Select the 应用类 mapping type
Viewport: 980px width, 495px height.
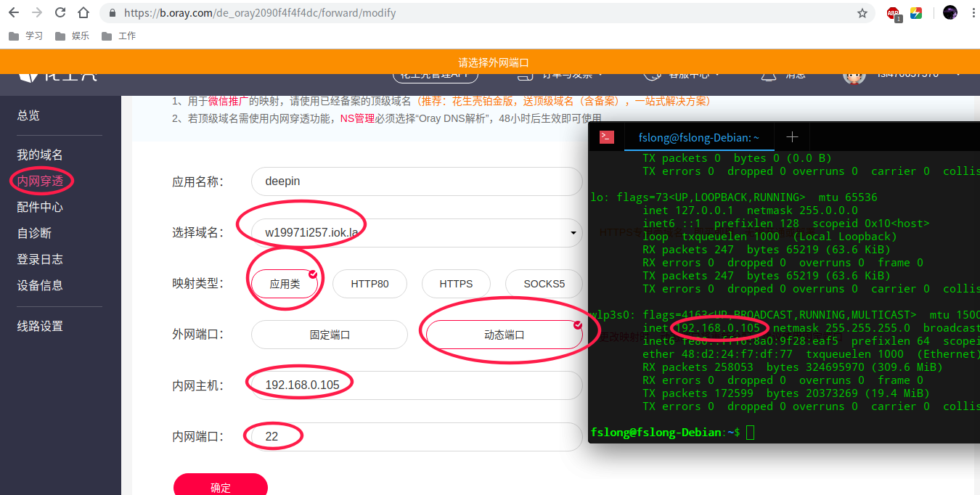point(285,284)
